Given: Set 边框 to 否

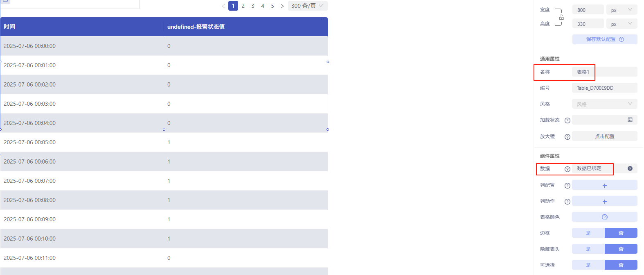Looking at the screenshot, I should coord(621,233).
